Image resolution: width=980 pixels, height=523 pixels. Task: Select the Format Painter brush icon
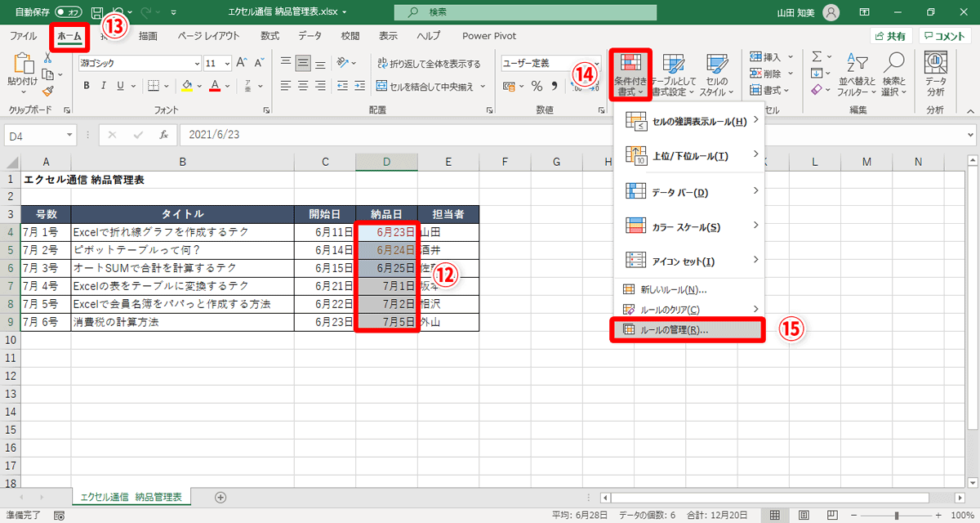pos(47,91)
